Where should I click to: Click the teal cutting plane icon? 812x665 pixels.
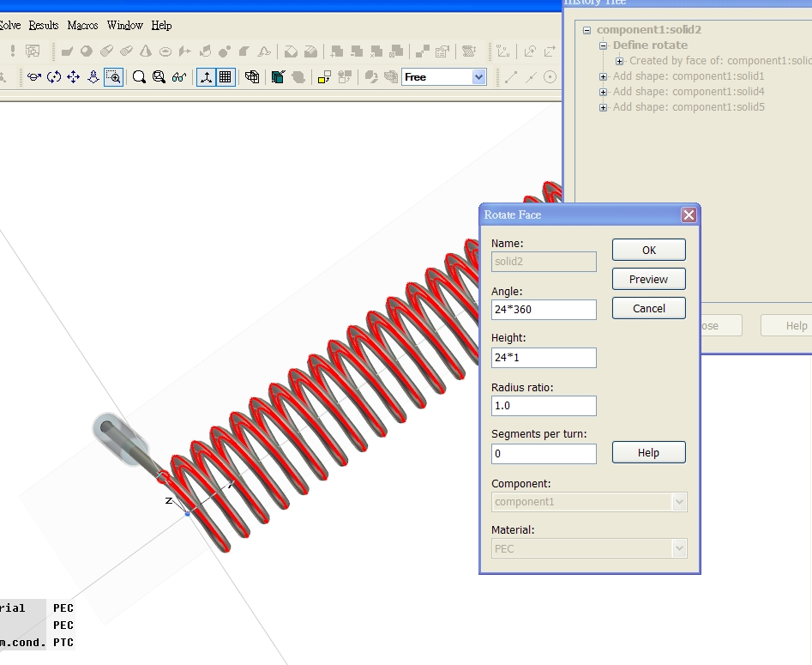[x=278, y=77]
